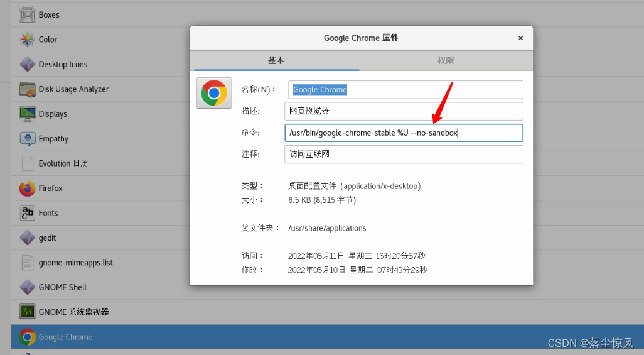Viewport: 644px width, 355px height.
Task: Click the Evolution calendar file icon
Action: [27, 163]
